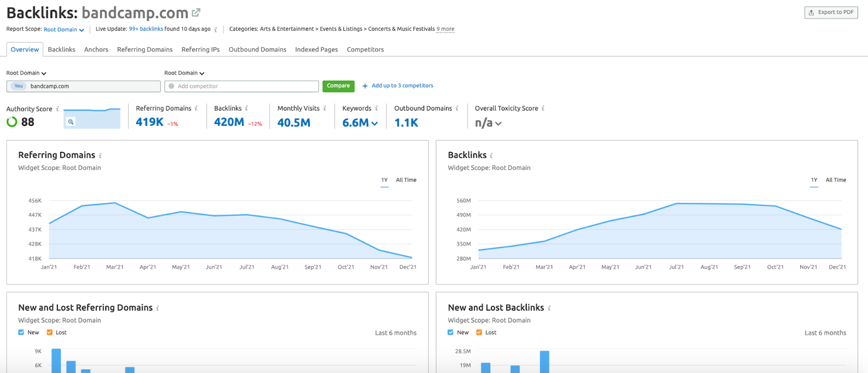Viewport: 868px width, 373px height.
Task: Switch to the Outbound Domains tab
Action: click(x=258, y=49)
